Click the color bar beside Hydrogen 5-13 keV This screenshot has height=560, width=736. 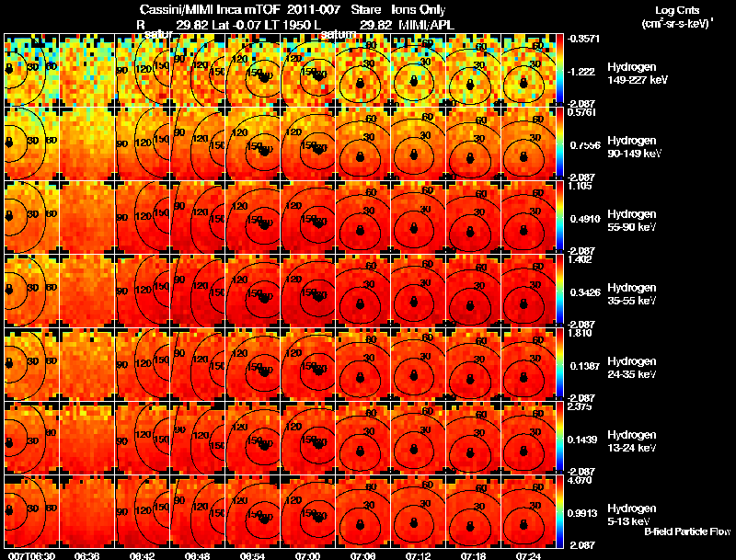pos(559,511)
